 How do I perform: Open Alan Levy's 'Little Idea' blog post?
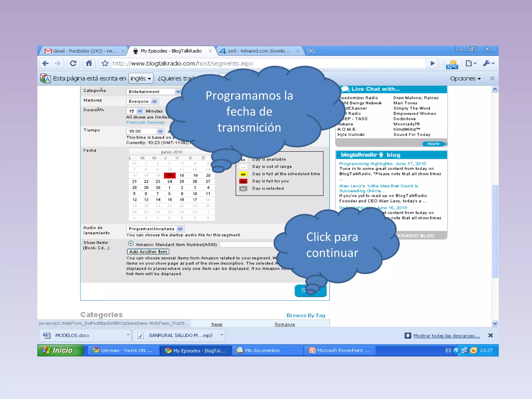click(378, 188)
